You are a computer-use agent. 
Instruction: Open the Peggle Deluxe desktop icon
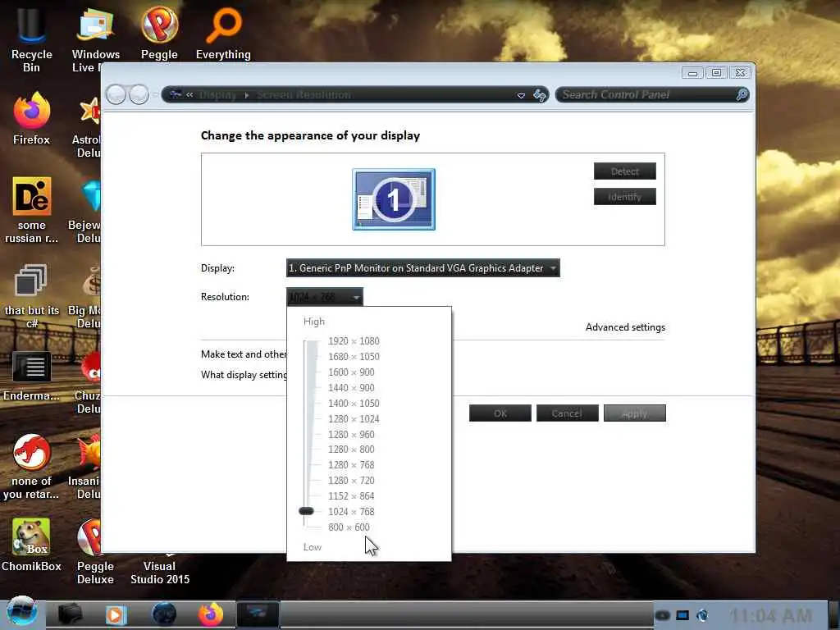[95, 552]
